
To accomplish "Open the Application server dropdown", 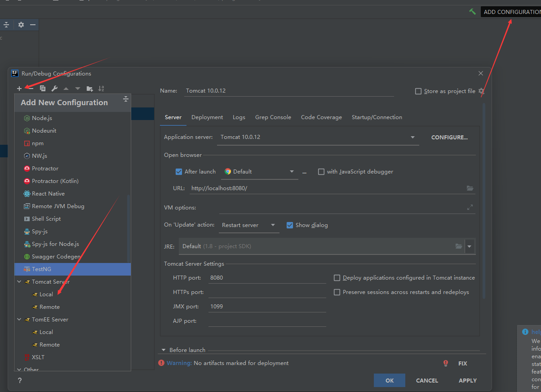I will 319,137.
